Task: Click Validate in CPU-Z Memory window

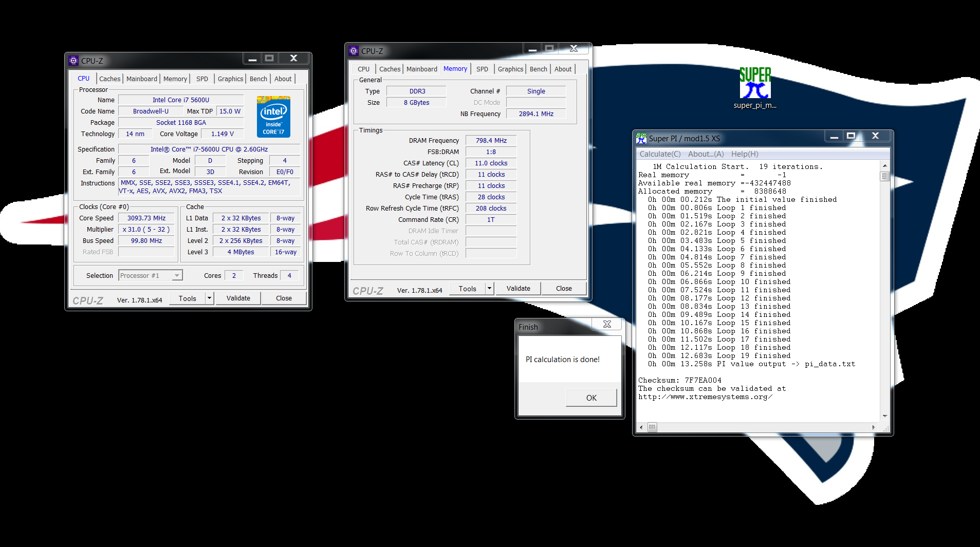Action: pos(519,289)
